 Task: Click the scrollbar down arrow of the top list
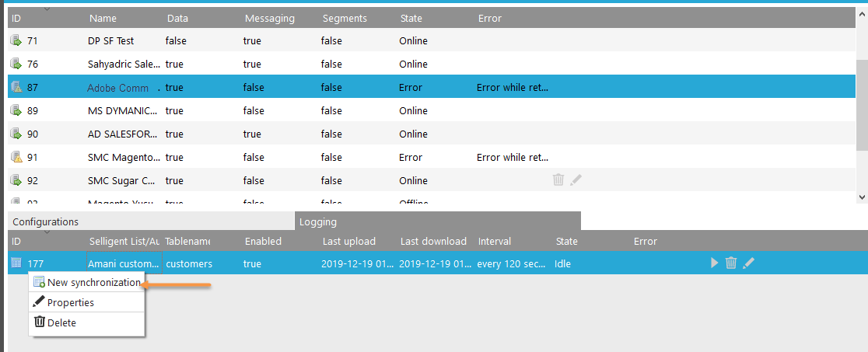pos(862,197)
